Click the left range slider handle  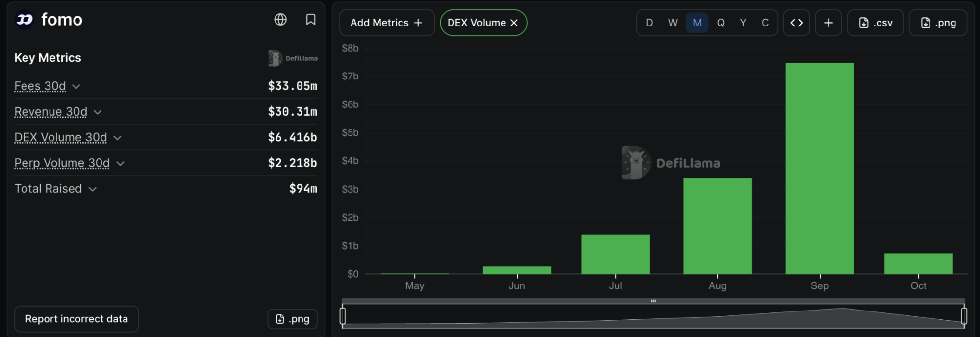tap(343, 315)
